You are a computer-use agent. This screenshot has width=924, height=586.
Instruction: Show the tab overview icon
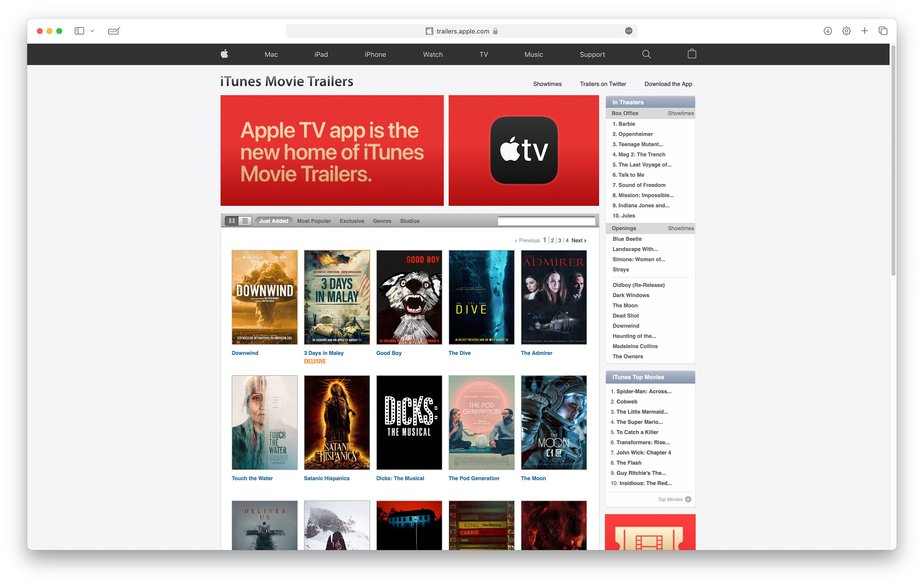coord(883,31)
